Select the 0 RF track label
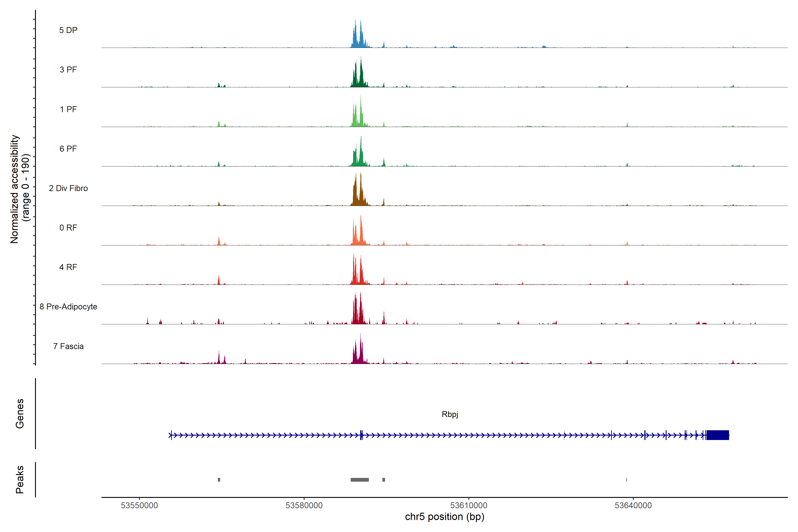This screenshot has height=532, width=798. (68, 228)
